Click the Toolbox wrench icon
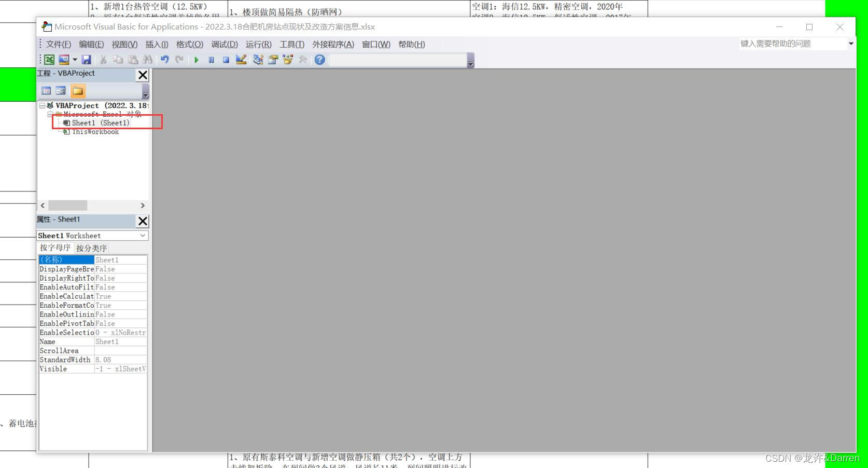Viewport: 868px width, 468px height. click(303, 60)
